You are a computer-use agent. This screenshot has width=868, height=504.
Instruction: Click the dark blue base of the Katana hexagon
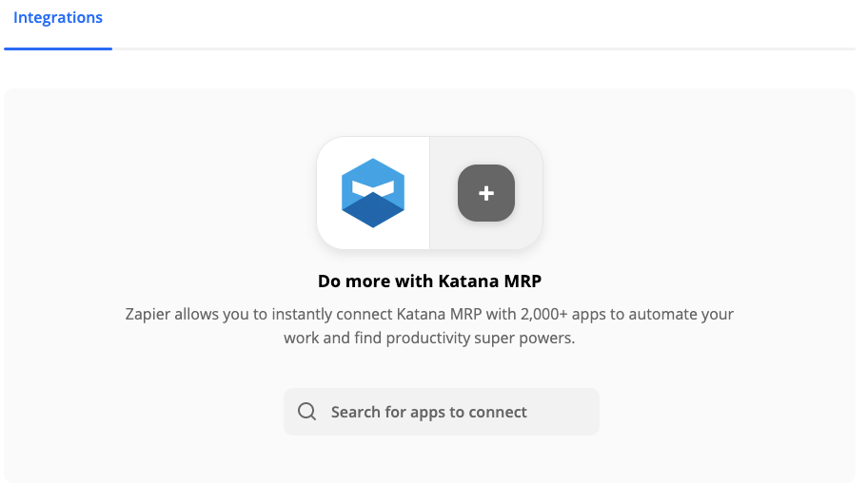[x=373, y=211]
